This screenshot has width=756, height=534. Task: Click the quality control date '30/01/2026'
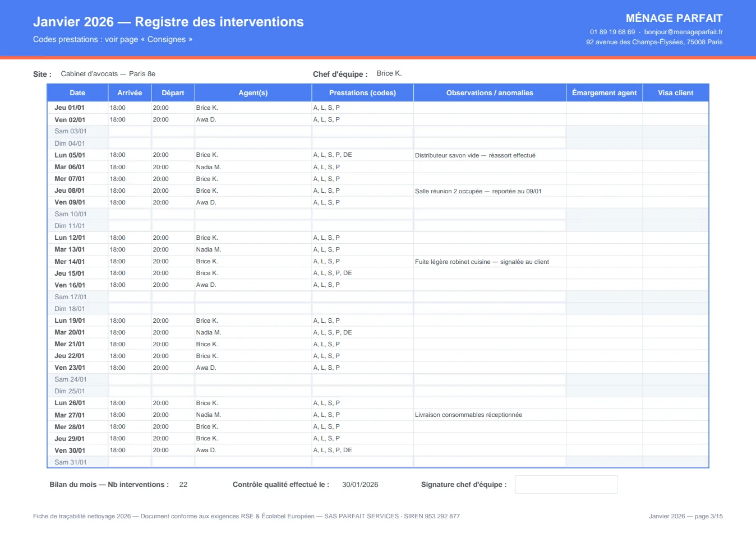360,485
